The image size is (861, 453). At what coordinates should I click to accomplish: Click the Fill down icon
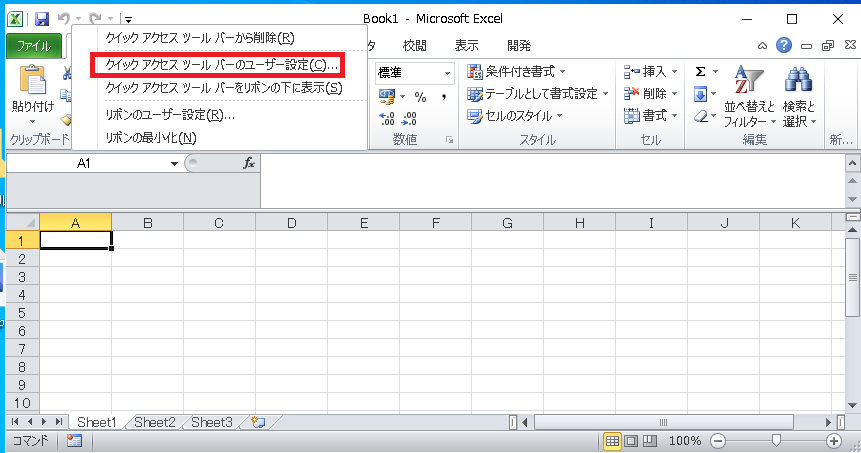tap(701, 94)
